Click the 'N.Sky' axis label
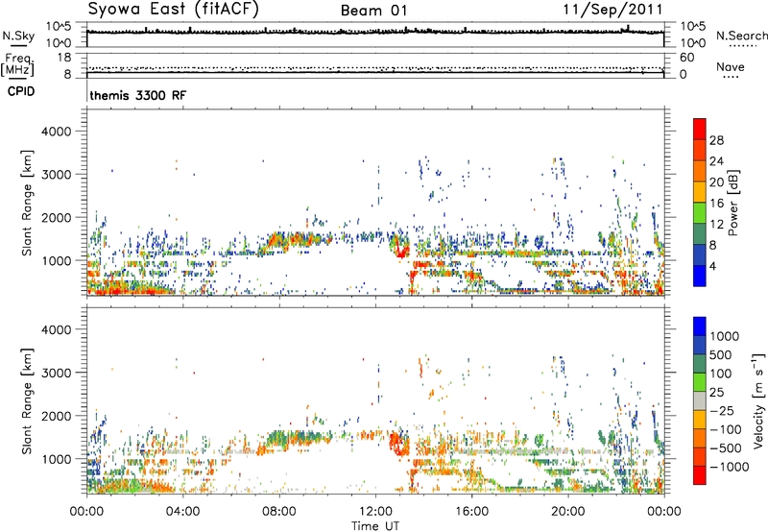 coord(18,36)
